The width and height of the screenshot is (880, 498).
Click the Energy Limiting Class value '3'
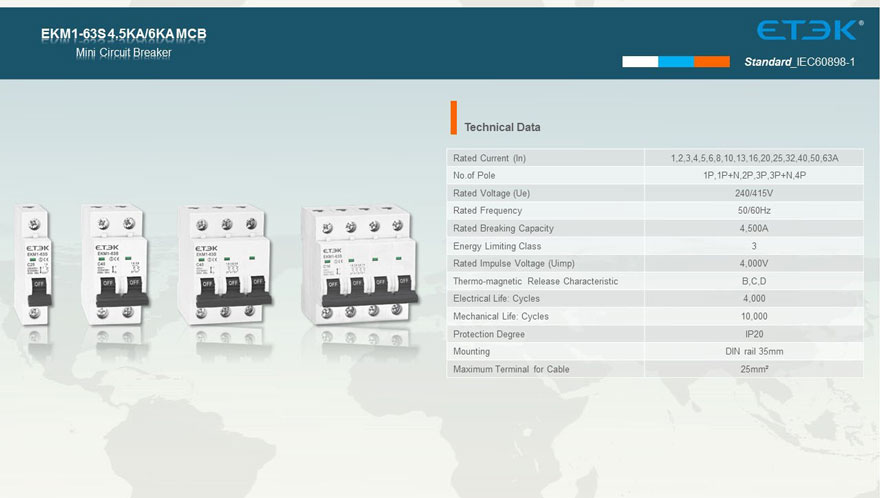pyautogui.click(x=754, y=246)
